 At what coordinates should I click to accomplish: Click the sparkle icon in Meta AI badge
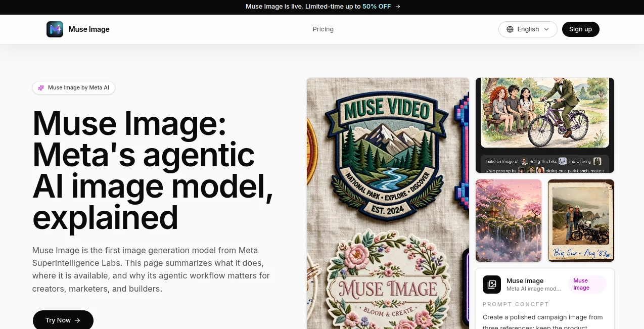click(41, 88)
